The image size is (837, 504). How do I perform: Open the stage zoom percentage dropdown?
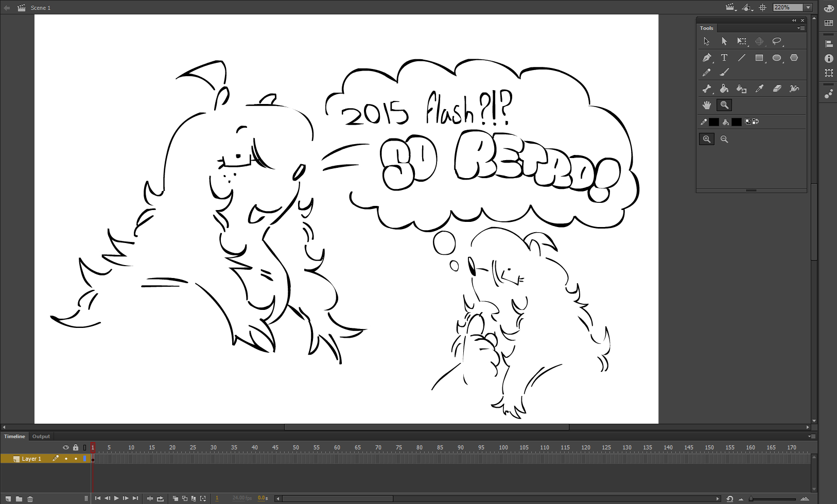(808, 7)
